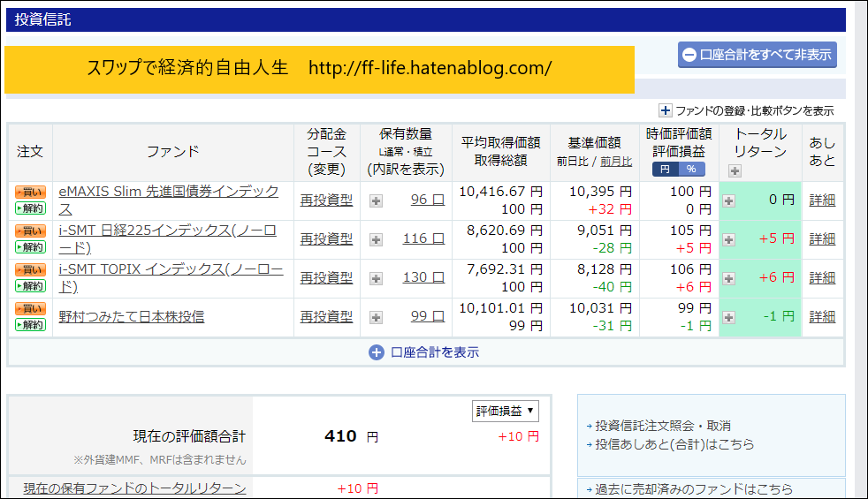Open 詳細 for i-SMT 日経225 row
The width and height of the screenshot is (868, 499).
tap(822, 239)
